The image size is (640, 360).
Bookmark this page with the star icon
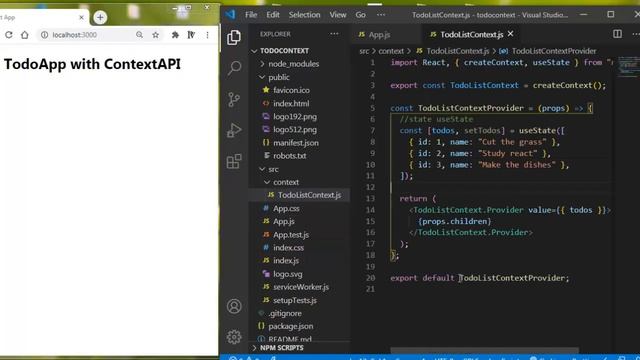point(156,35)
